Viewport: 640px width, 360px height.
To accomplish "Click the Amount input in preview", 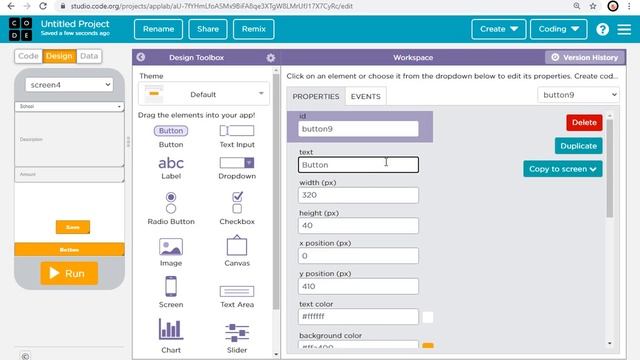I will point(69,174).
